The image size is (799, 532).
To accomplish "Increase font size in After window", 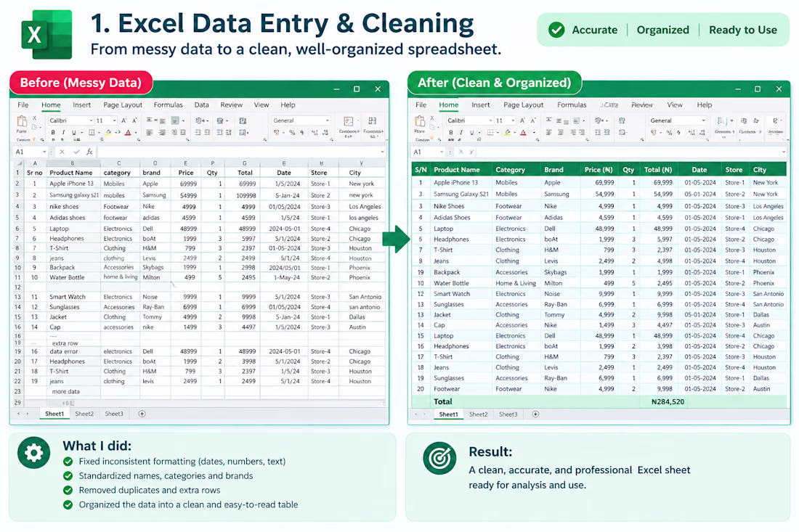I will (x=522, y=120).
